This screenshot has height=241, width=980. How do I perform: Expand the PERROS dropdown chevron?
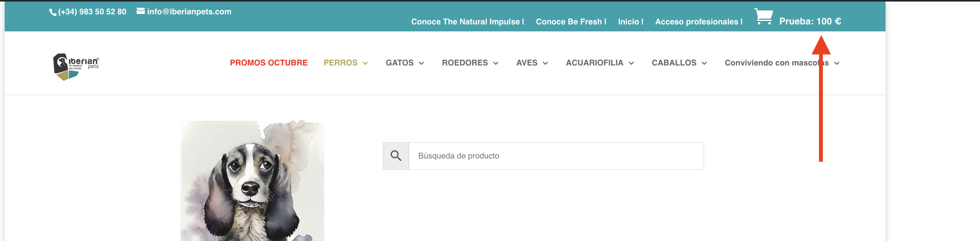point(365,63)
